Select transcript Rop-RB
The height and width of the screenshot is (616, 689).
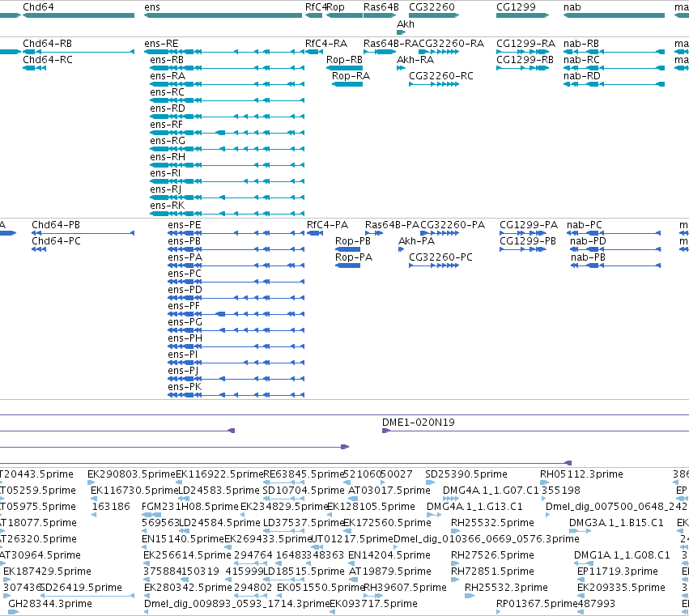pos(345,60)
